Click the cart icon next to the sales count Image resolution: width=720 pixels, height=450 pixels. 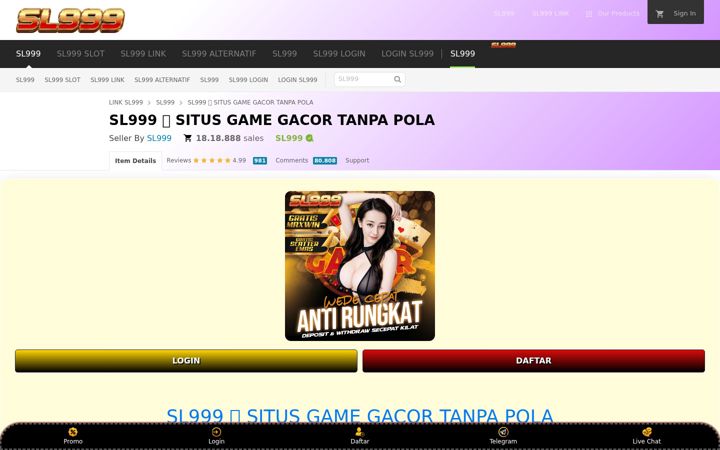[x=187, y=138]
